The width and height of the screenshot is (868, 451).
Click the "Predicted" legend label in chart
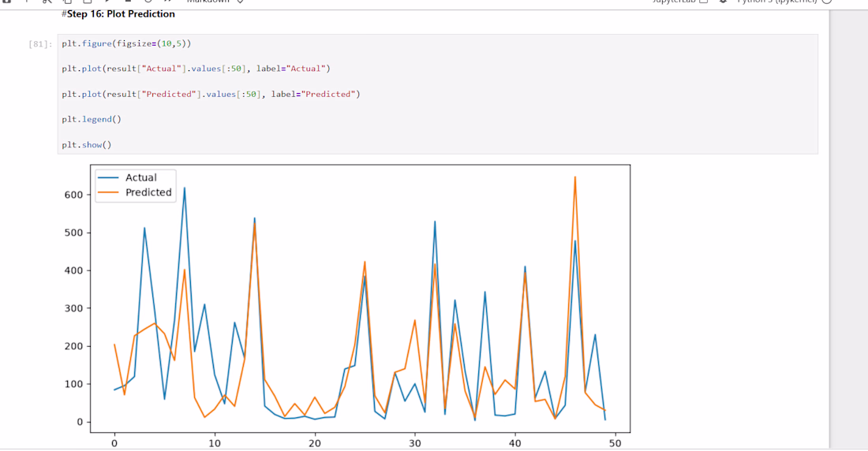tap(148, 192)
